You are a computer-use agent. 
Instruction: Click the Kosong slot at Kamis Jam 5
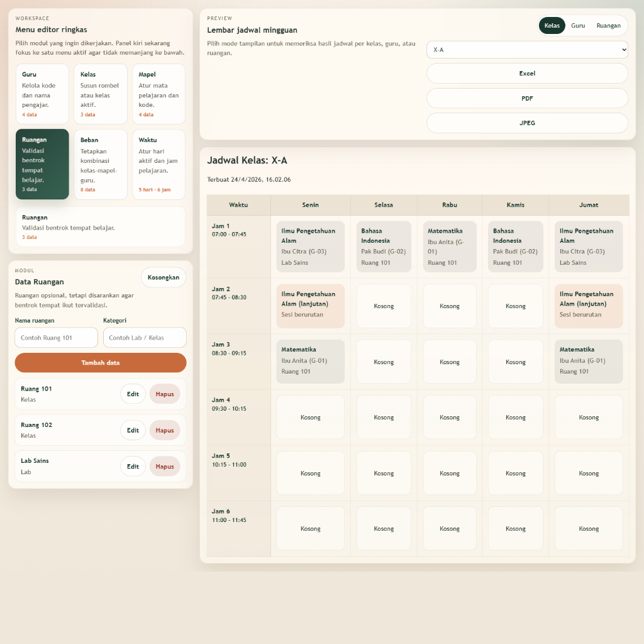[516, 473]
